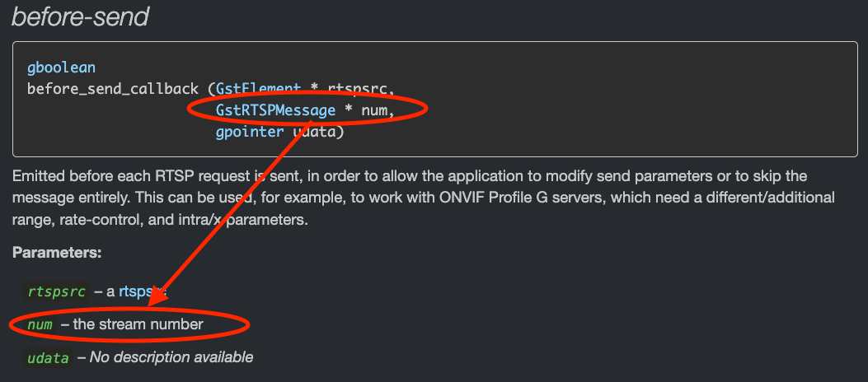
Task: Click the before-send section heading
Action: (x=80, y=17)
